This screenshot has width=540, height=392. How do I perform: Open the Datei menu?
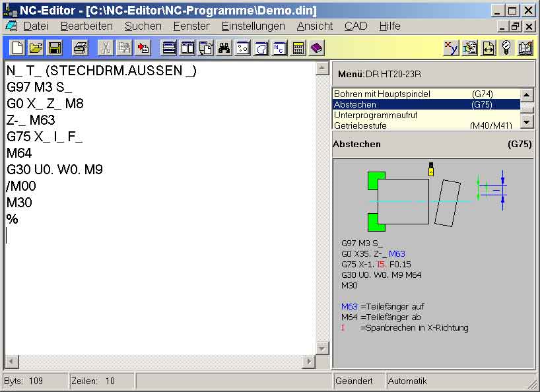(36, 26)
